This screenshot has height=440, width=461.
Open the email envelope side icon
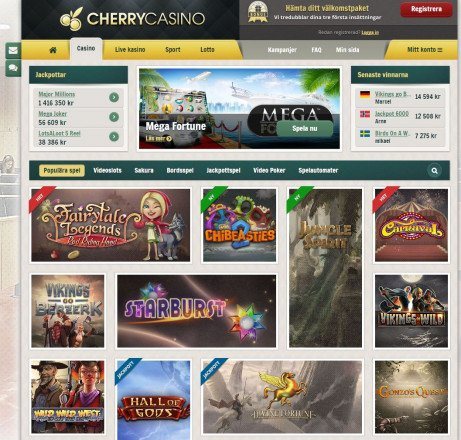pos(13,50)
